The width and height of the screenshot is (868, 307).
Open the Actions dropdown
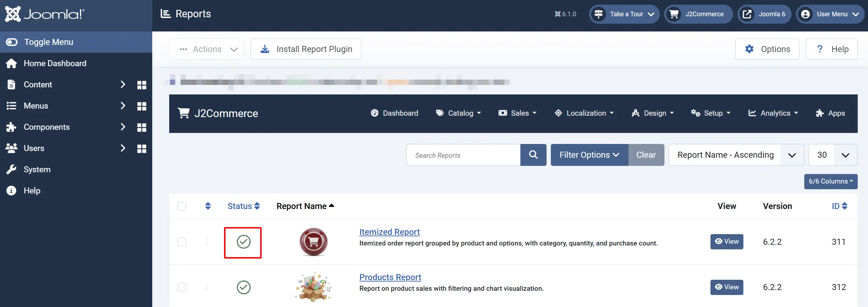pyautogui.click(x=207, y=49)
